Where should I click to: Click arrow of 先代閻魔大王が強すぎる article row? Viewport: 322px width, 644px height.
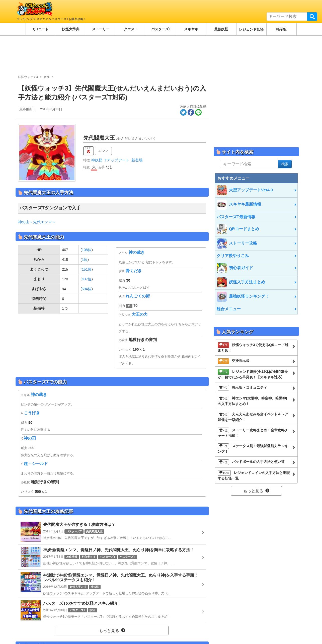click(203, 532)
